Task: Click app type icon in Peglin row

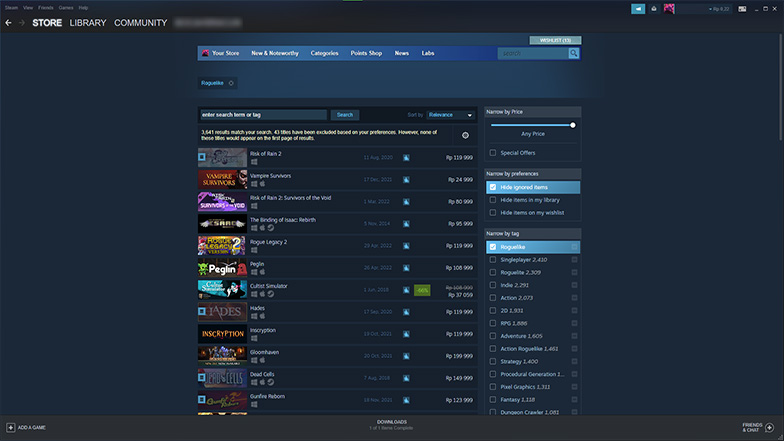Action: 406,268
